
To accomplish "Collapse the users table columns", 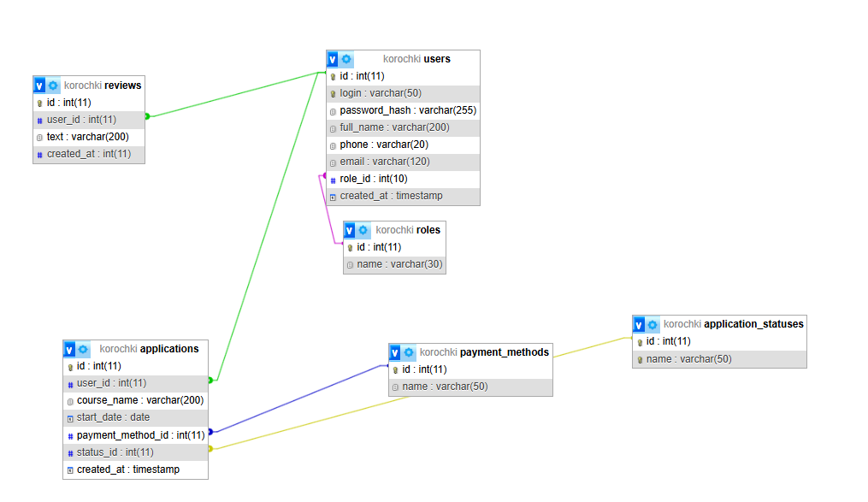I will coord(333,59).
